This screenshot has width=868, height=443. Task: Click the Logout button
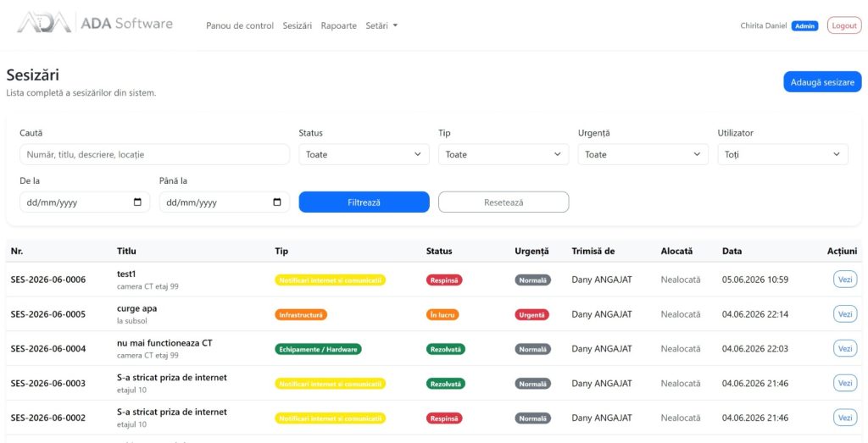(844, 25)
